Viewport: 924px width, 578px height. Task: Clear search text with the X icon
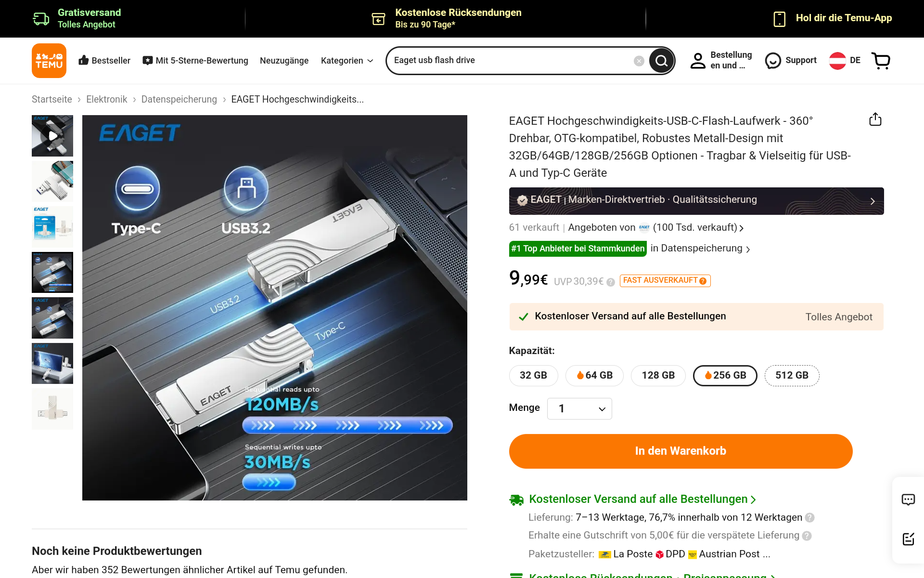639,61
